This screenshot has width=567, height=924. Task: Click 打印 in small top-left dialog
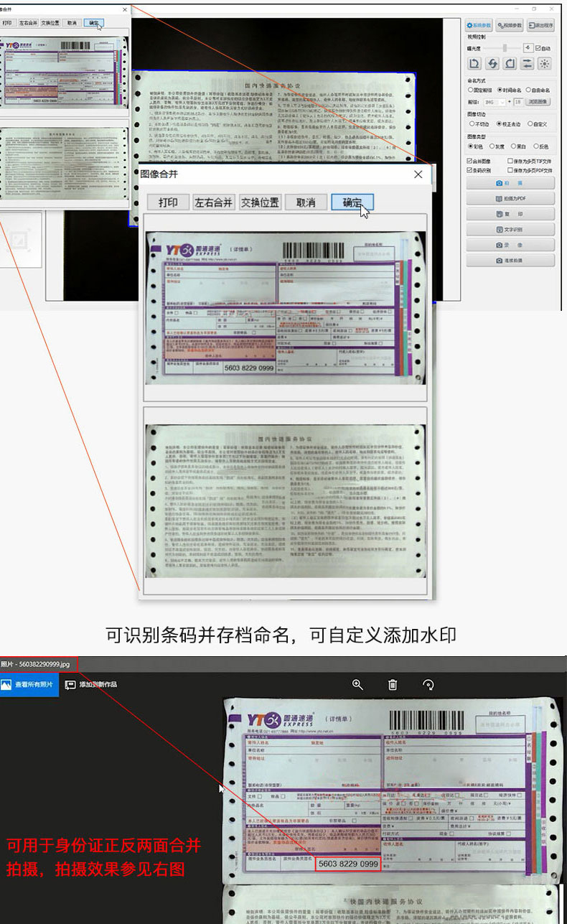tap(7, 23)
